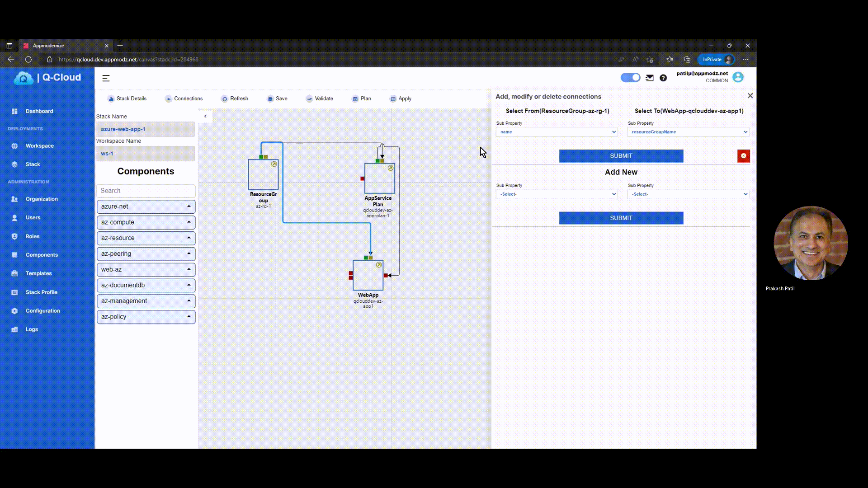Open link icon on AppServicePlan node

click(391, 168)
